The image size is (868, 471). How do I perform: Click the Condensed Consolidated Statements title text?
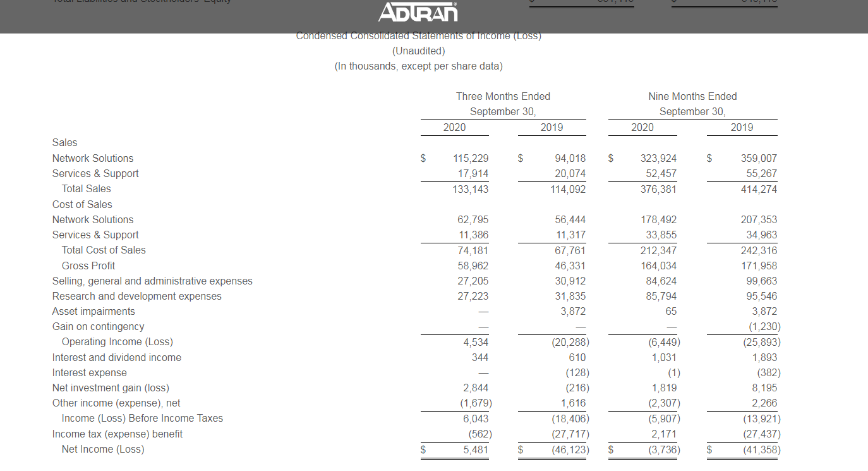click(x=418, y=36)
